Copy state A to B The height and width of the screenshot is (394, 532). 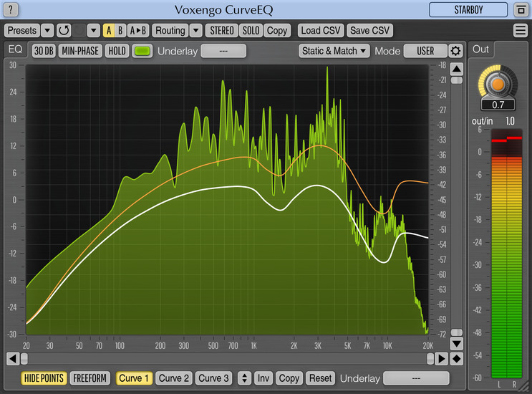138,31
